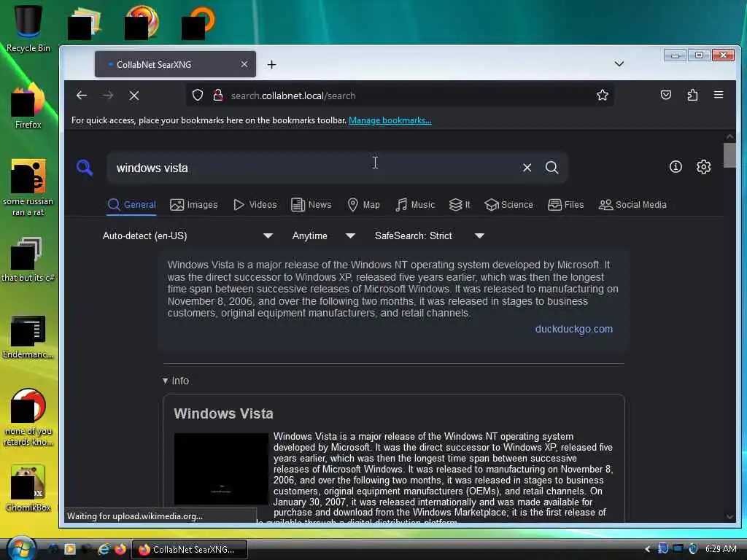The image size is (747, 560).
Task: Click the SearXNG magnifier logo
Action: (85, 167)
